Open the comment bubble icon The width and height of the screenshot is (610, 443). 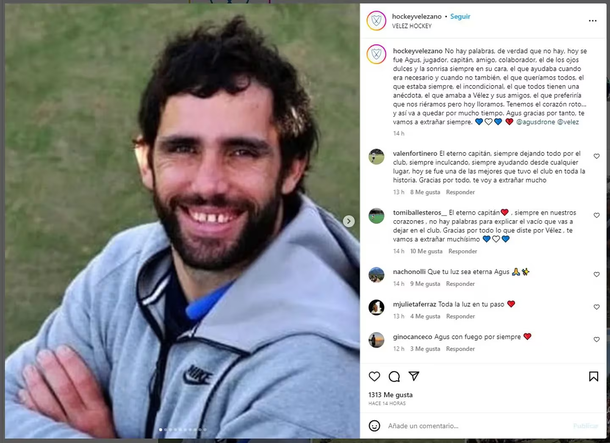[x=394, y=376]
